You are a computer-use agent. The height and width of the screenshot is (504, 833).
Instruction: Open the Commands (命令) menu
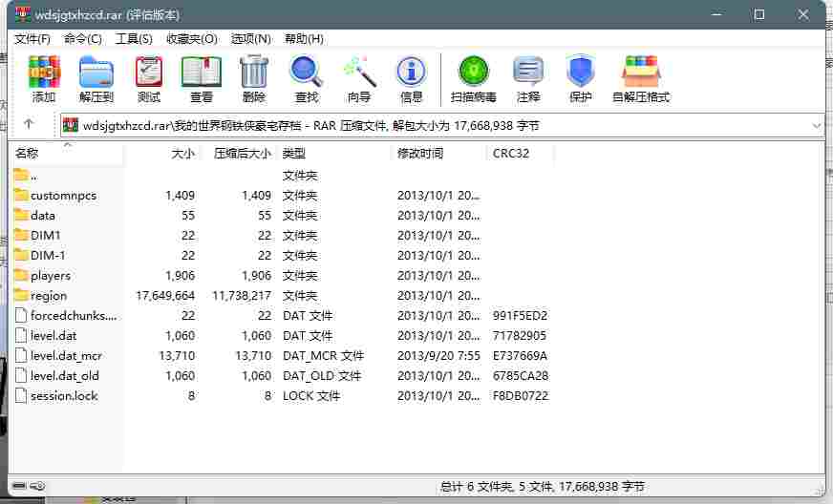(82, 39)
